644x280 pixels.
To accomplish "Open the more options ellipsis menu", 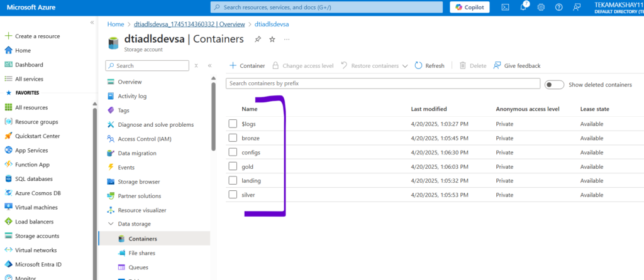I will tap(287, 39).
